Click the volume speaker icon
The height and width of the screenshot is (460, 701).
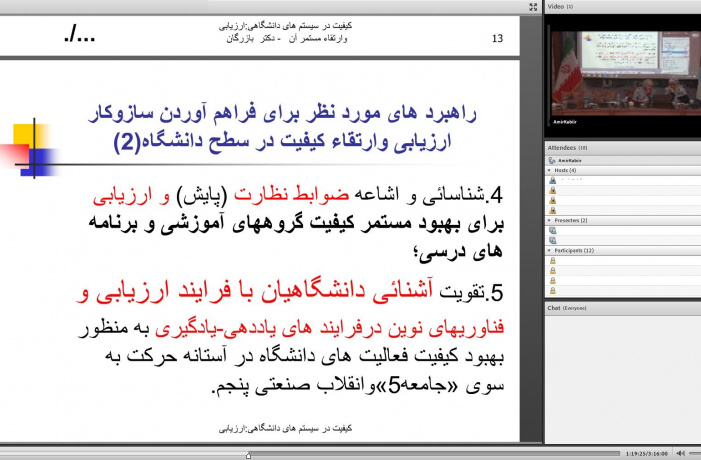coord(681,453)
